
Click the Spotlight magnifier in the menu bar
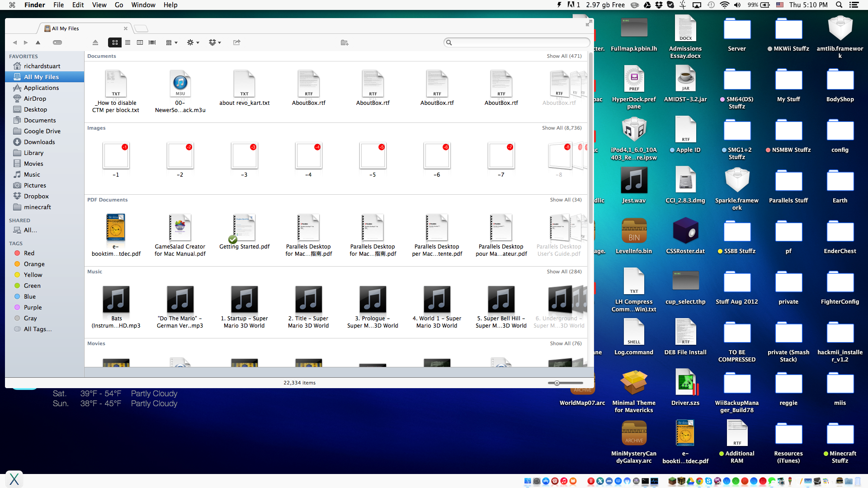tap(839, 5)
